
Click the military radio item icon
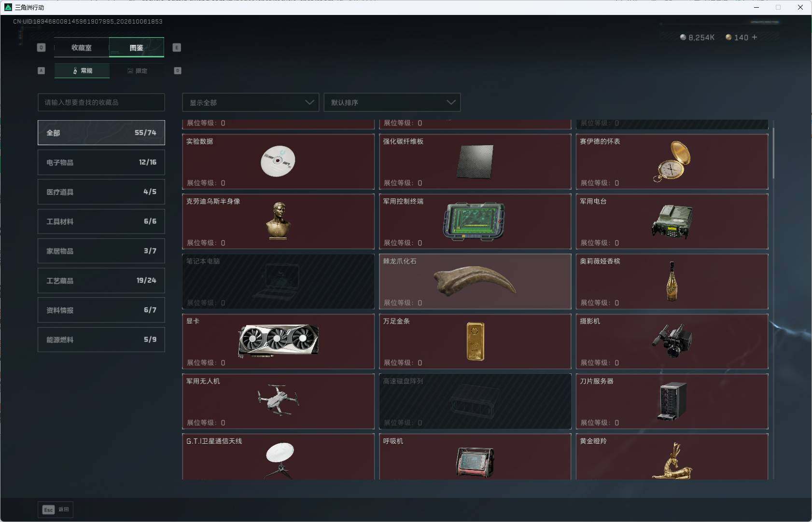point(672,221)
